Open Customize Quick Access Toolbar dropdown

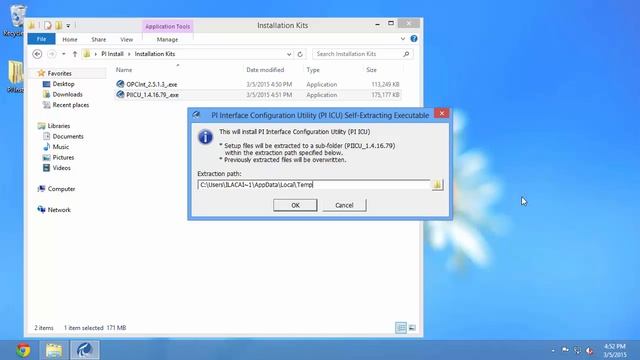point(68,26)
